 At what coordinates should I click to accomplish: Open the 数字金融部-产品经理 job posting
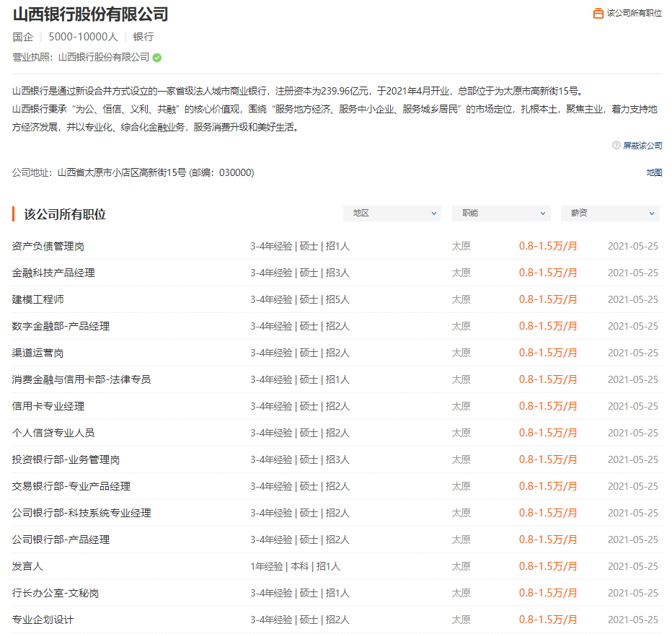[61, 326]
